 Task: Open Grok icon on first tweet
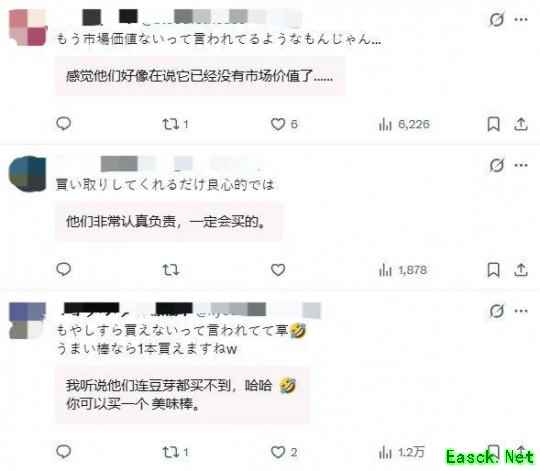[x=497, y=20]
